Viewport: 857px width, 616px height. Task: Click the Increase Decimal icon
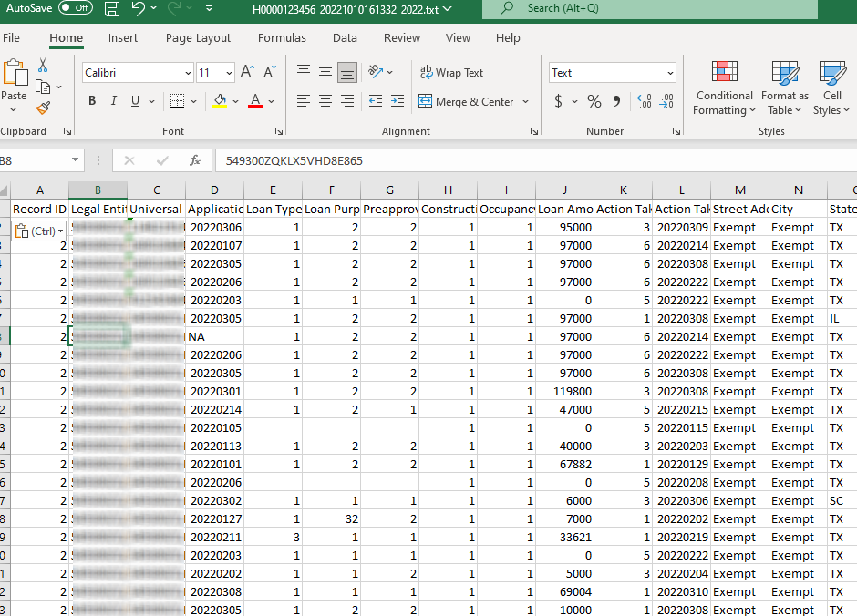point(645,101)
